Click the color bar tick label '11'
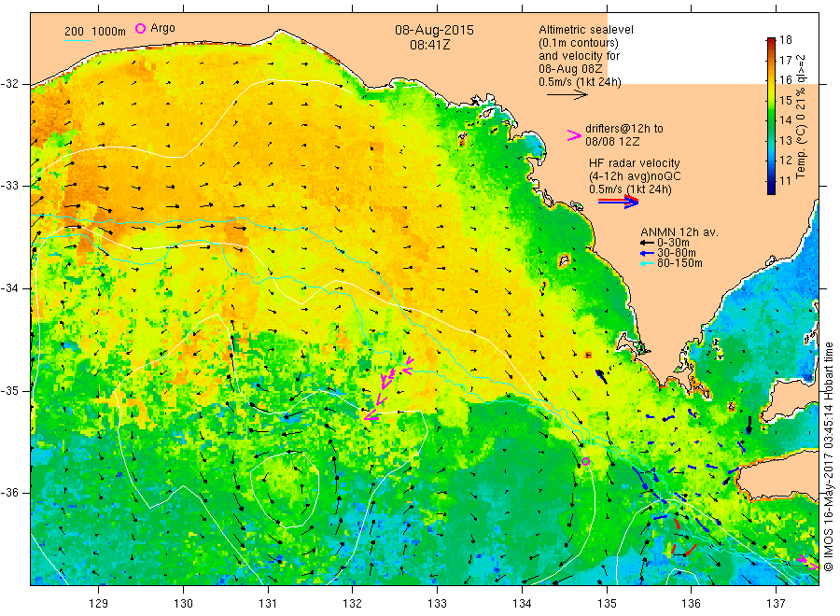The image size is (840, 616). pyautogui.click(x=785, y=180)
